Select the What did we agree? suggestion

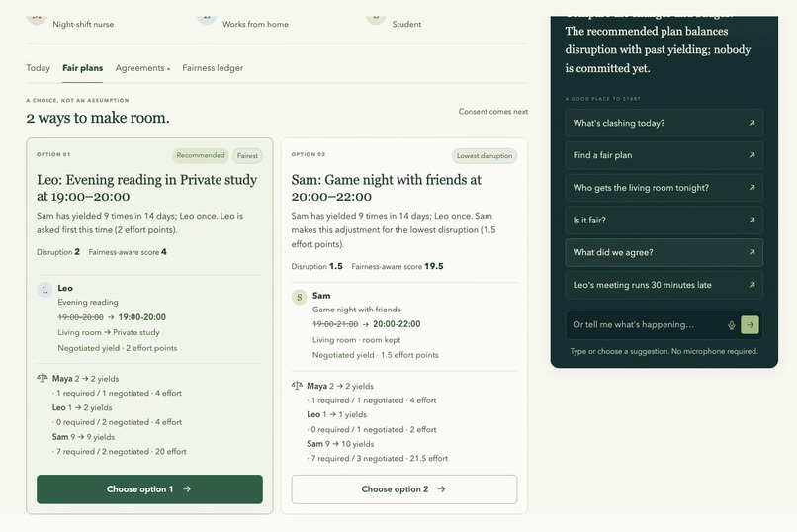click(664, 252)
